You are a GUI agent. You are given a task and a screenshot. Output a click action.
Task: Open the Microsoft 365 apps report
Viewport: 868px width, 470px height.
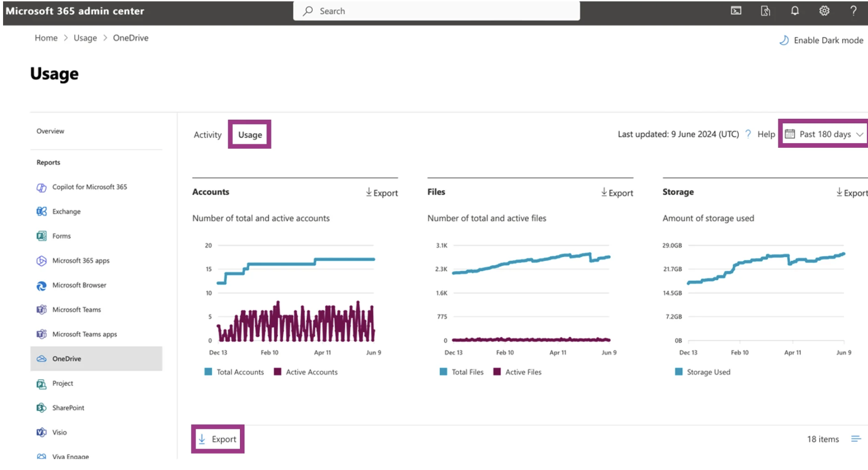pos(80,260)
